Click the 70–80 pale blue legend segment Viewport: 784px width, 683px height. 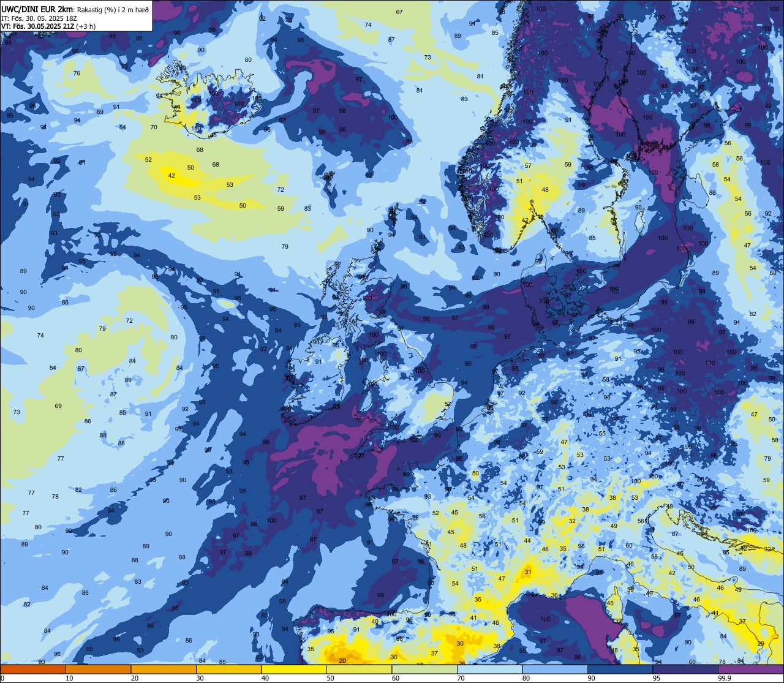(x=489, y=669)
